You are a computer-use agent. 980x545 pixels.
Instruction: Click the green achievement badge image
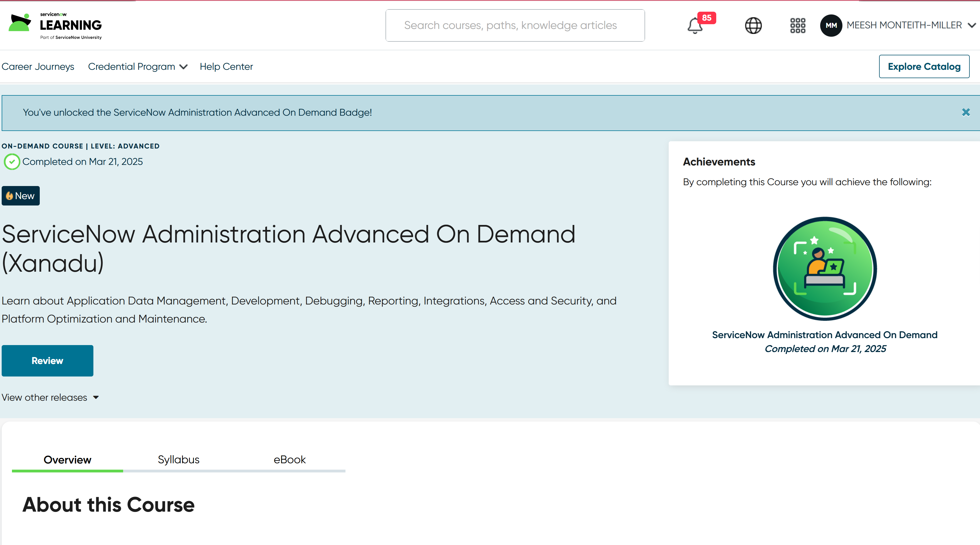825,268
